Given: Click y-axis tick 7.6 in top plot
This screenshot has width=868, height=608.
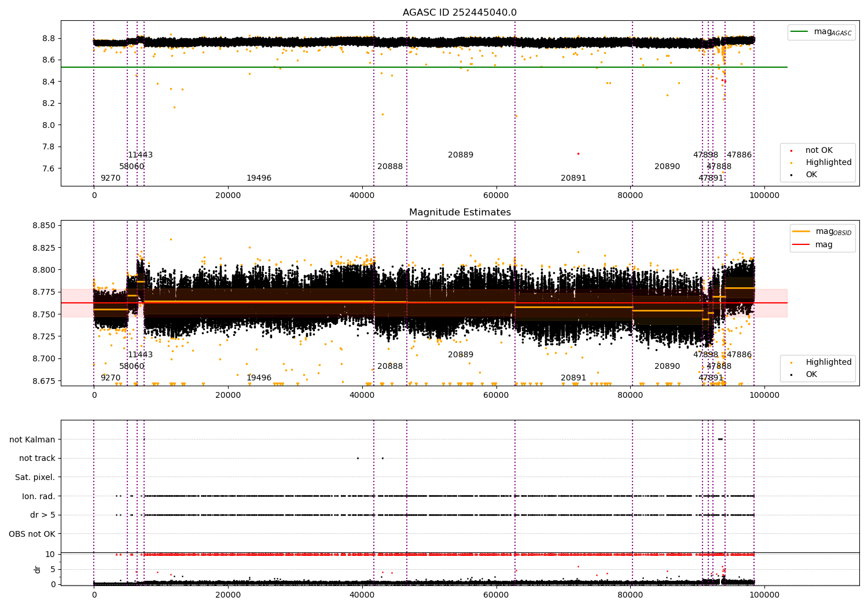Looking at the screenshot, I should [48, 169].
